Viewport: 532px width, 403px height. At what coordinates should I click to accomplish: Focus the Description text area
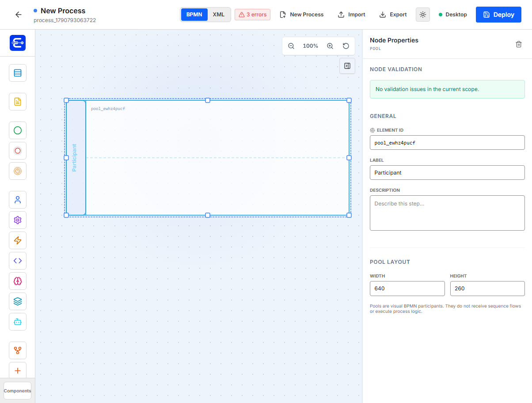[447, 213]
